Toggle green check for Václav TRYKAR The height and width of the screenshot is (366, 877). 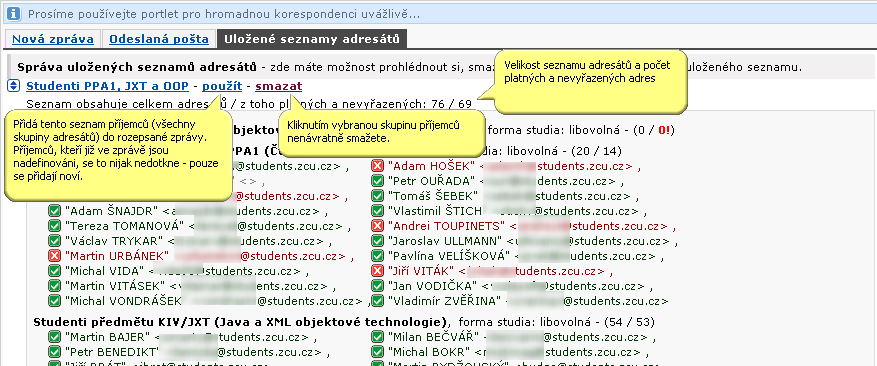click(x=54, y=241)
